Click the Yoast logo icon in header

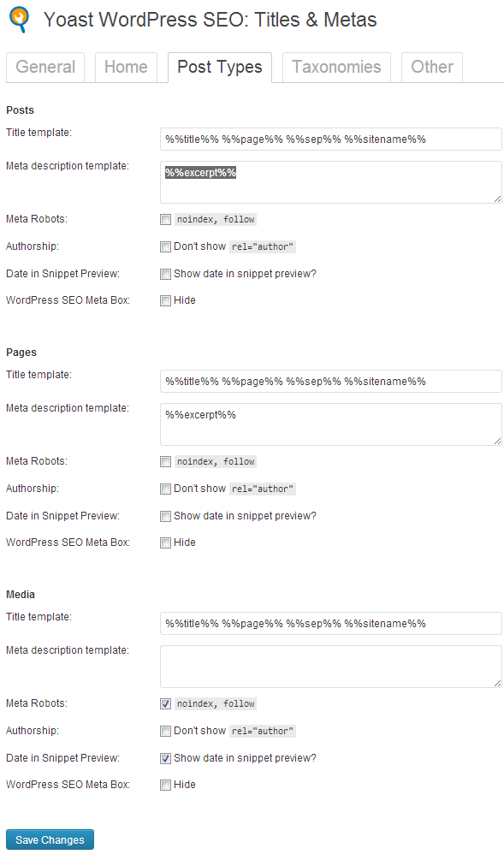(19, 20)
